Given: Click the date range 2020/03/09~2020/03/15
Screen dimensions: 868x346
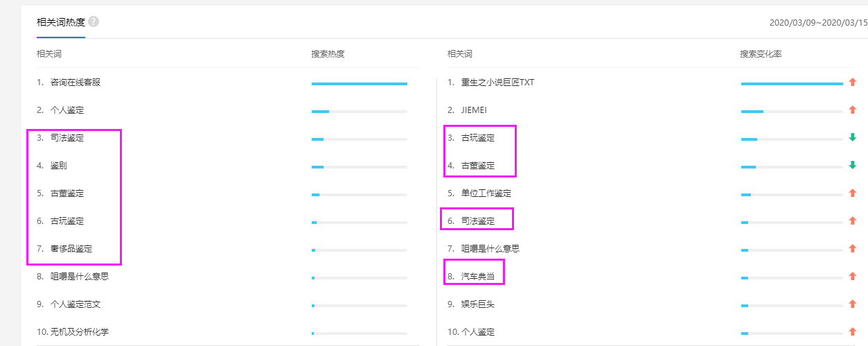Looking at the screenshot, I should click(x=817, y=23).
